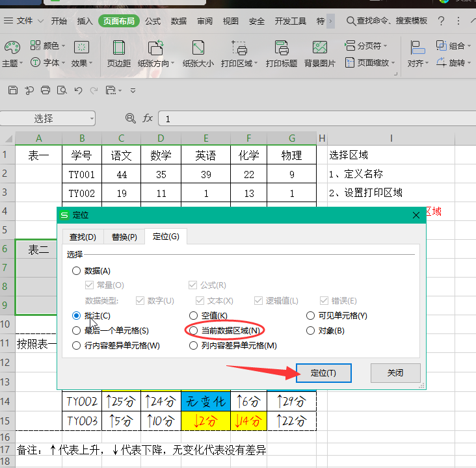
Task: Click the 关闭 button in dialog
Action: click(x=395, y=372)
